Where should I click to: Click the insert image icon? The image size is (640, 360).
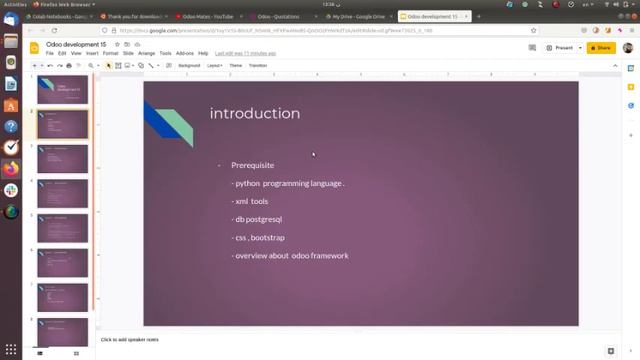pos(127,65)
